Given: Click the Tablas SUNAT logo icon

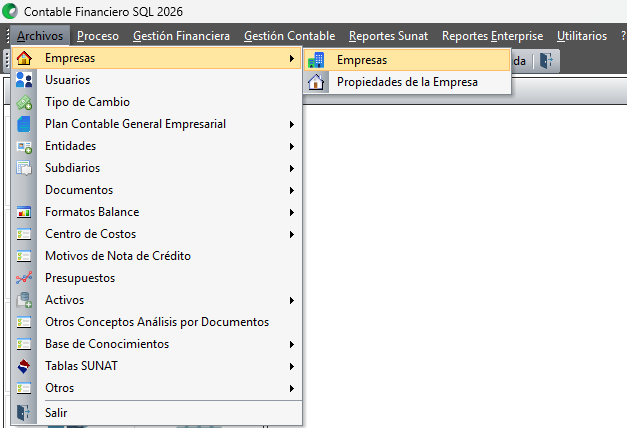Looking at the screenshot, I should 24,366.
